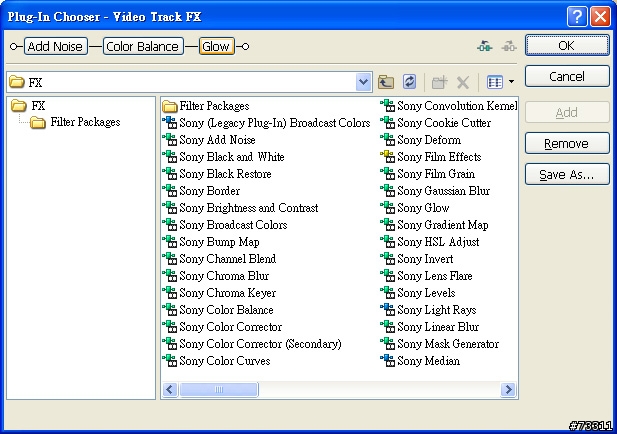The image size is (617, 434).
Task: Click the Sony Chroma Keyer icon
Action: coord(170,292)
